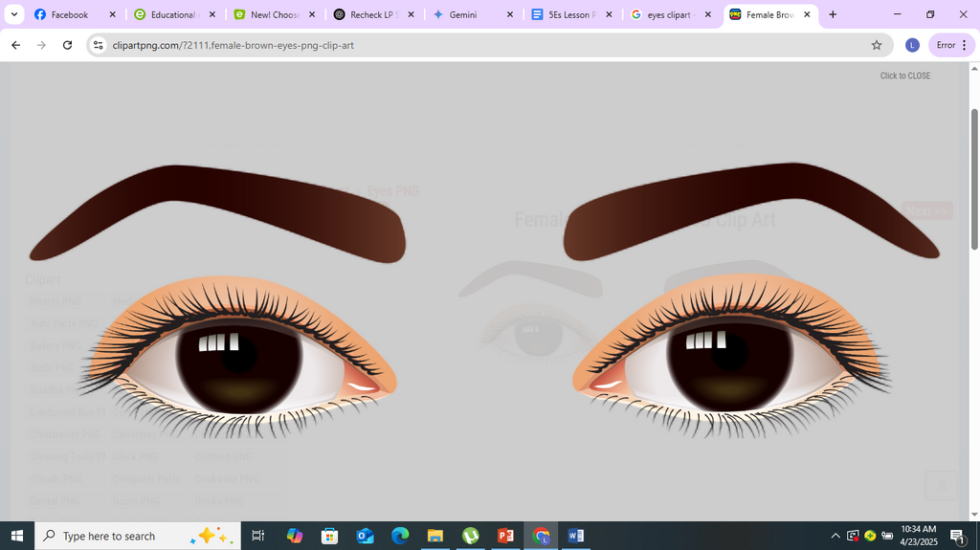Expand the hidden system tray icons chevron

click(835, 536)
